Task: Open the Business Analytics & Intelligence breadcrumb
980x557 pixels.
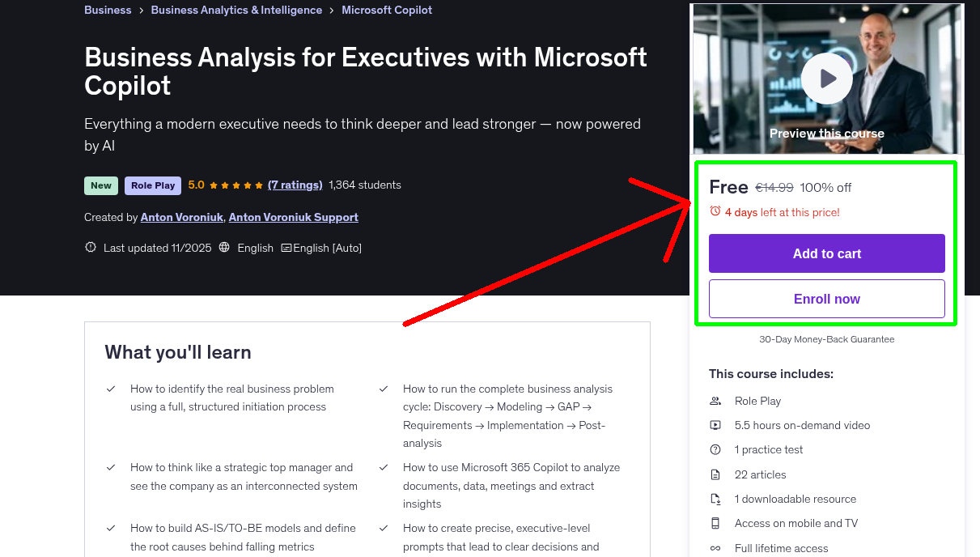Action: point(236,10)
